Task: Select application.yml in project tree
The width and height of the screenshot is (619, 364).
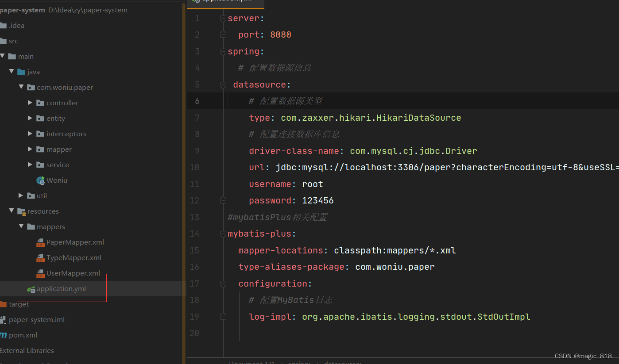Action: tap(61, 288)
